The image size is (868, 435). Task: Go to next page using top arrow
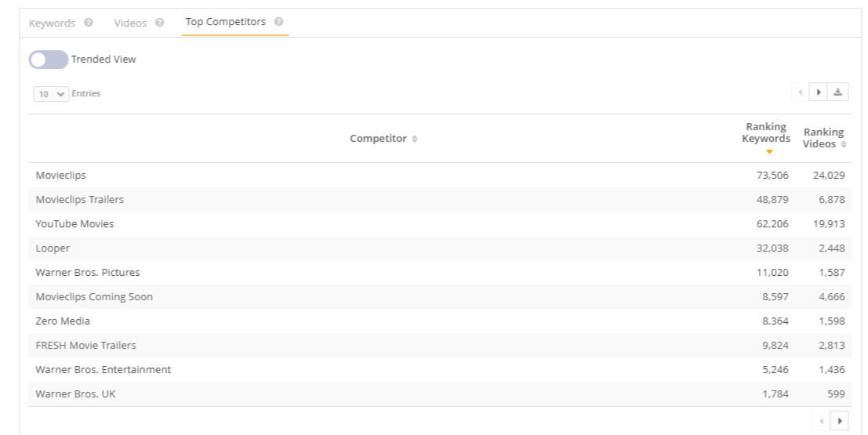[819, 92]
